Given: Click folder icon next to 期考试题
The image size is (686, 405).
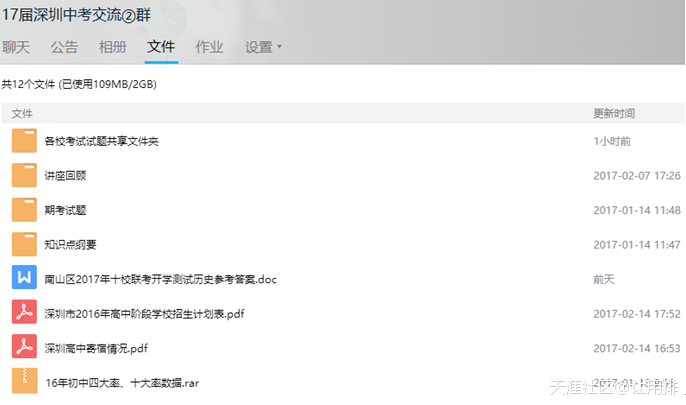Looking at the screenshot, I should [24, 209].
